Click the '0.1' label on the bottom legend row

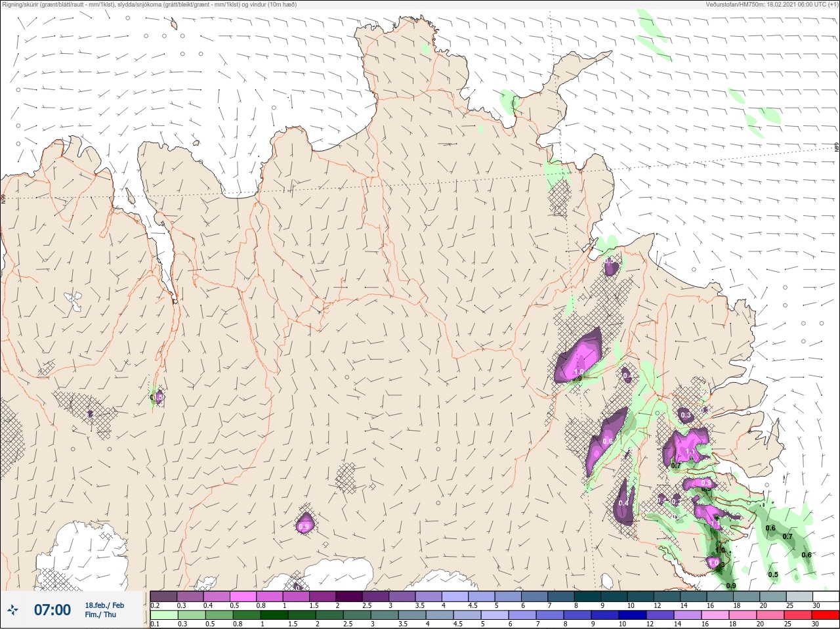(155, 624)
